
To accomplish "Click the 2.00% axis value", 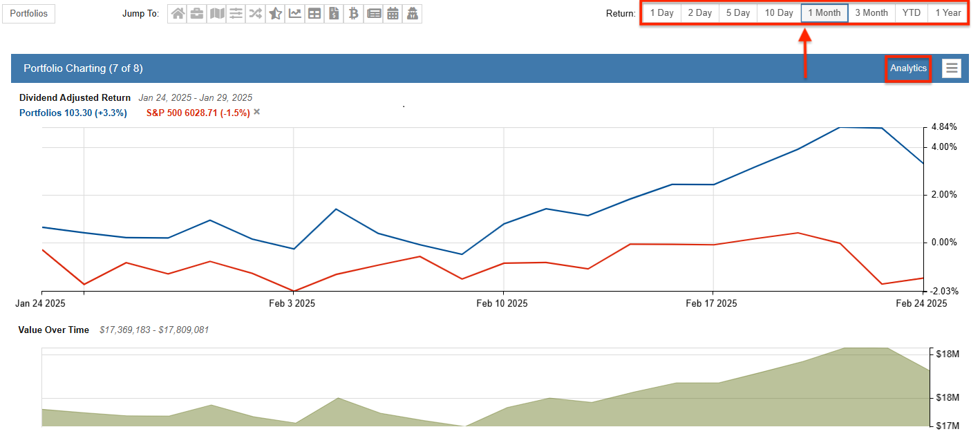I will [944, 194].
